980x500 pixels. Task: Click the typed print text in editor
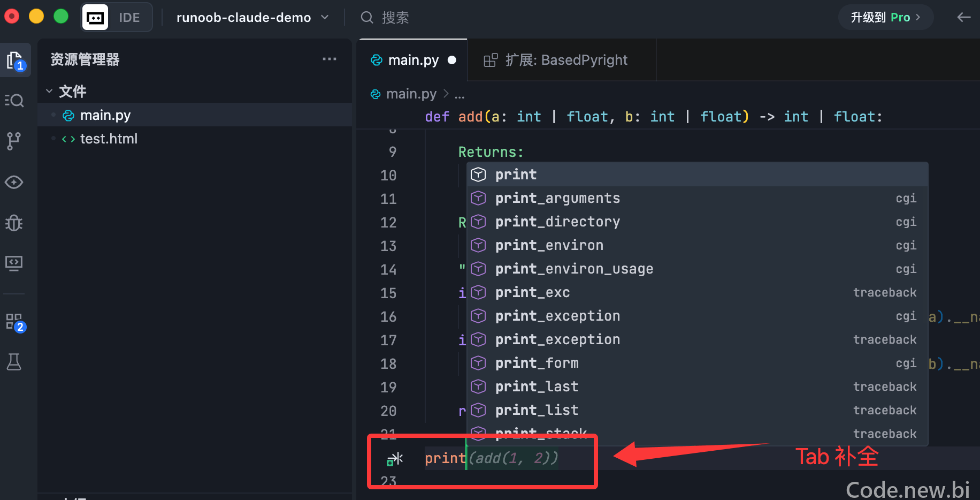(445, 458)
